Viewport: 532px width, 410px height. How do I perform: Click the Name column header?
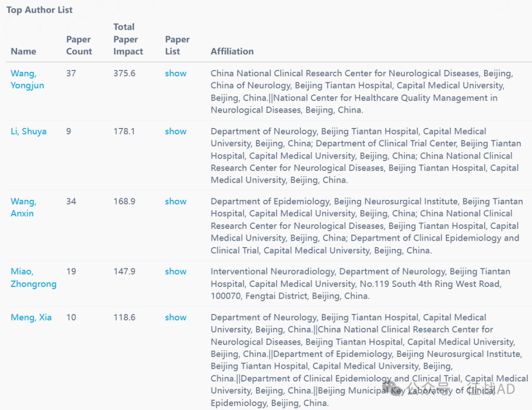[x=24, y=51]
